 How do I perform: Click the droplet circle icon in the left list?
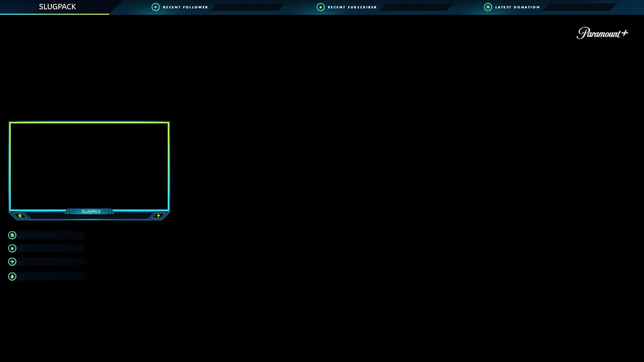[12, 276]
